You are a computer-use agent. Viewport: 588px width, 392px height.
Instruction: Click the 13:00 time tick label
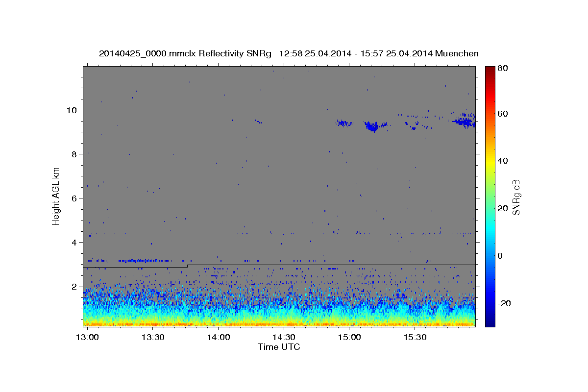click(x=88, y=338)
